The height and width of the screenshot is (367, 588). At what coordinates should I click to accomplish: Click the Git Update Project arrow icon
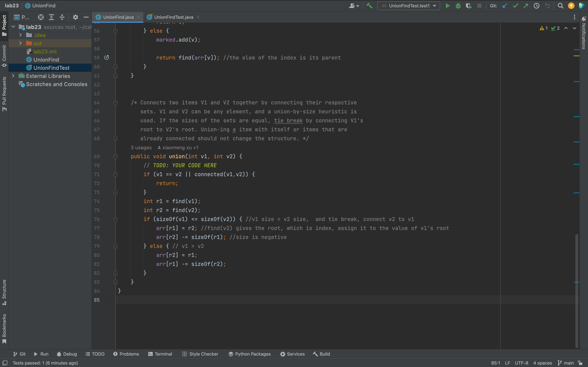(x=505, y=6)
